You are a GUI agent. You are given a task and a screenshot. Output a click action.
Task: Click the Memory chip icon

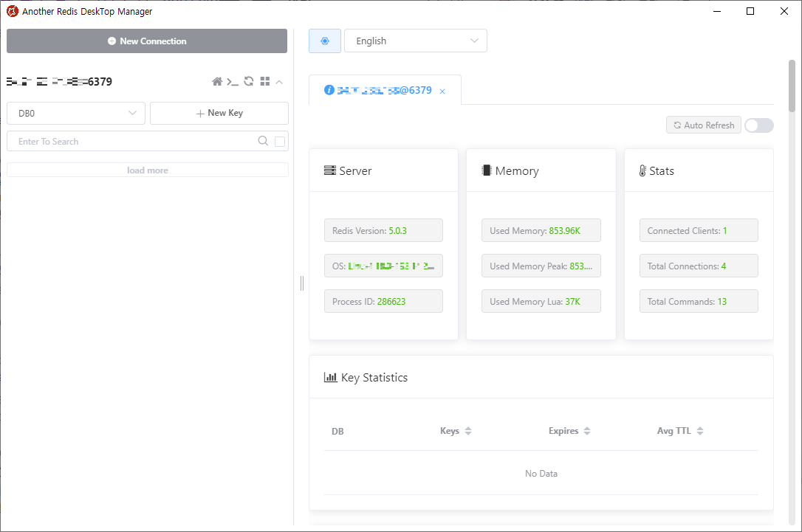[487, 170]
